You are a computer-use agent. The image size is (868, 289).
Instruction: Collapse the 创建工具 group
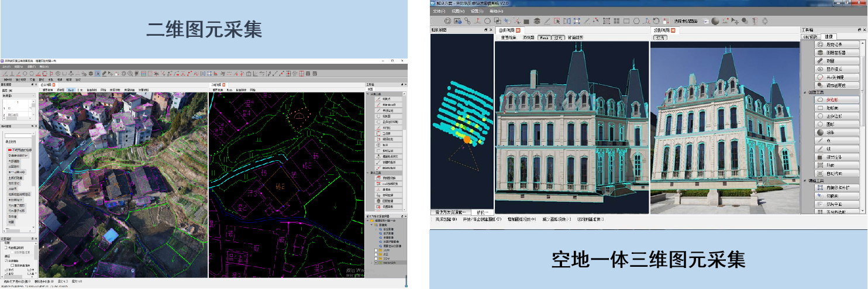[x=805, y=92]
